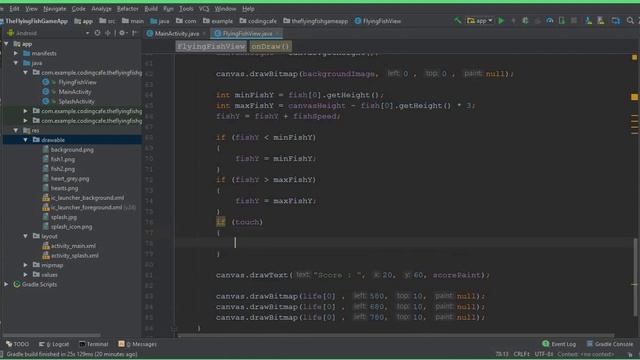Image resolution: width=640 pixels, height=360 pixels.
Task: Open the TODO tool window
Action: point(18,344)
